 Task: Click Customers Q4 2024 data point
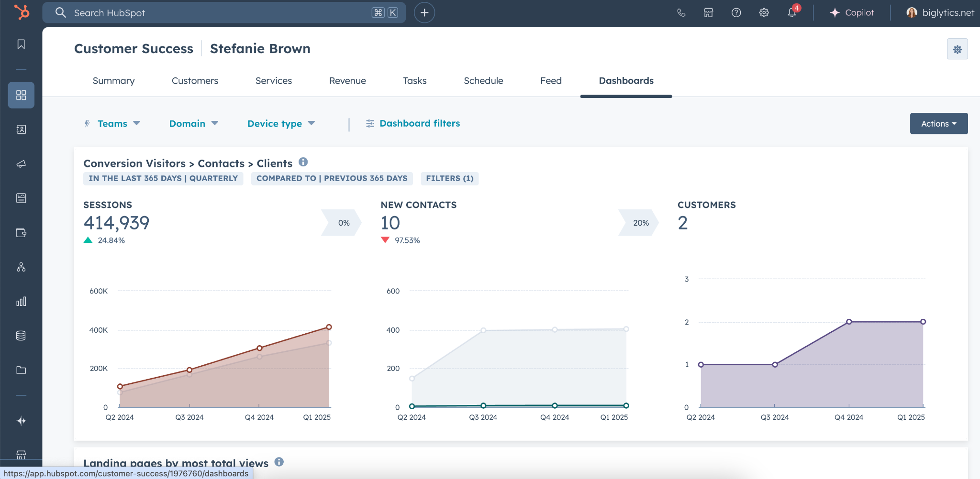pyautogui.click(x=849, y=322)
